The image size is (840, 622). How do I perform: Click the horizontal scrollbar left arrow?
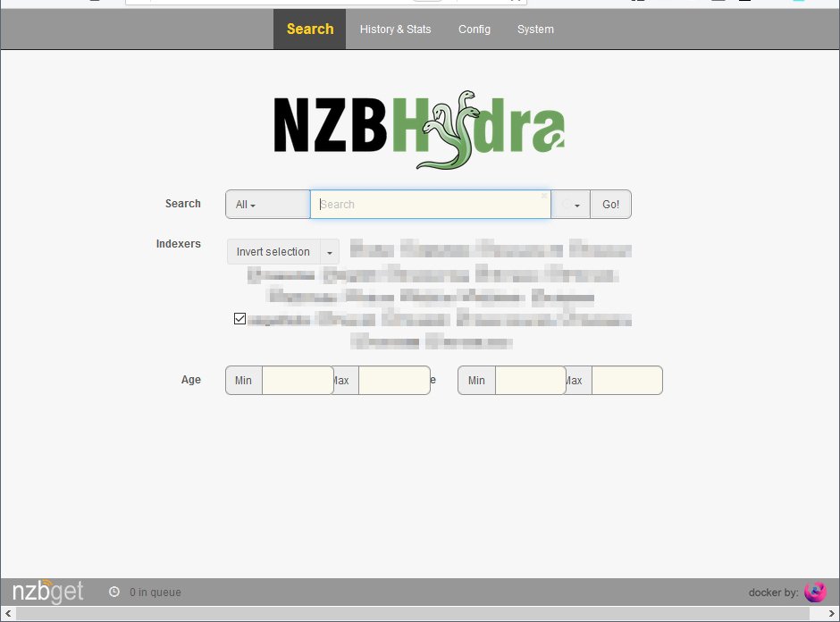click(7, 613)
